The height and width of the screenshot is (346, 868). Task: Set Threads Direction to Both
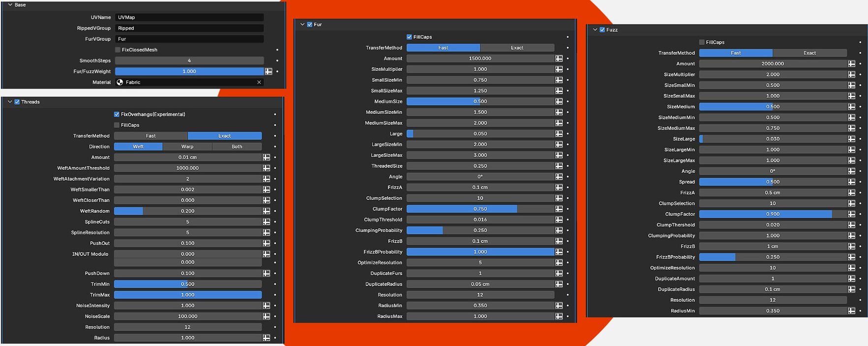coord(237,147)
